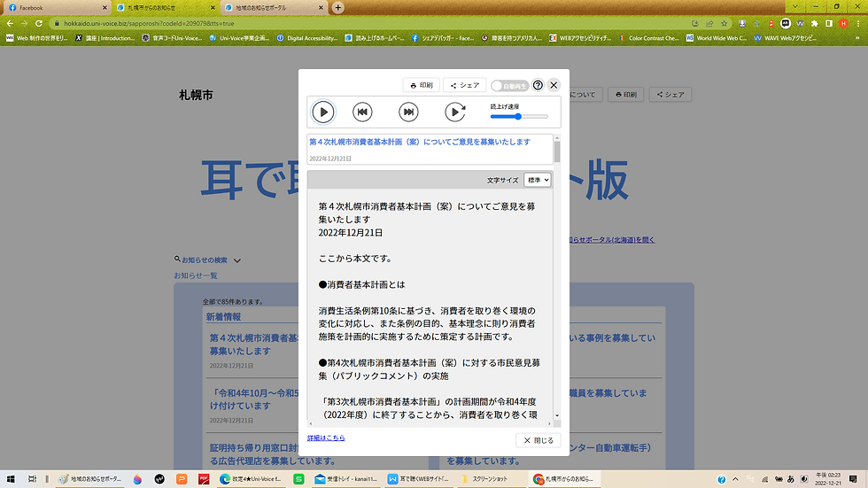The height and width of the screenshot is (488, 868).
Task: Click the down arrow of the article text scrollbar
Action: click(x=557, y=415)
